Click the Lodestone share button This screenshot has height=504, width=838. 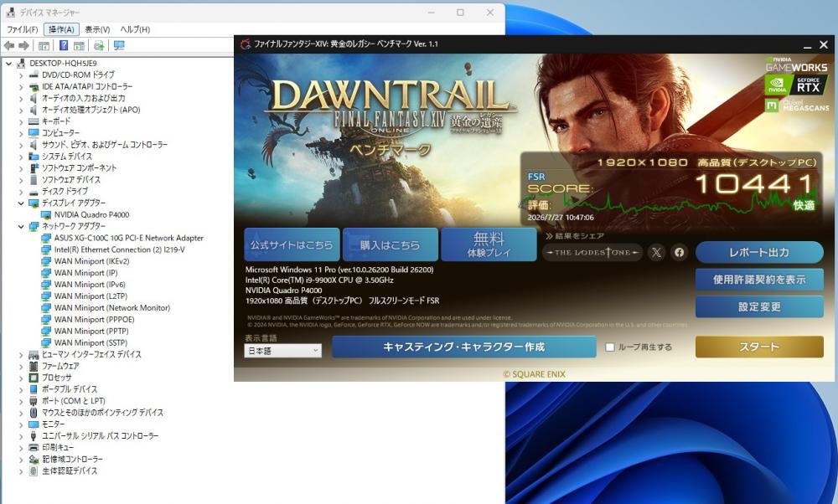[x=592, y=253]
